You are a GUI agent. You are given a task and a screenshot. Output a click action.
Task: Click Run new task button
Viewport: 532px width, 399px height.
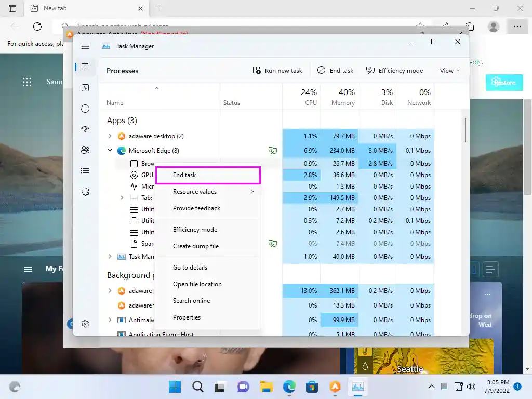pos(277,71)
